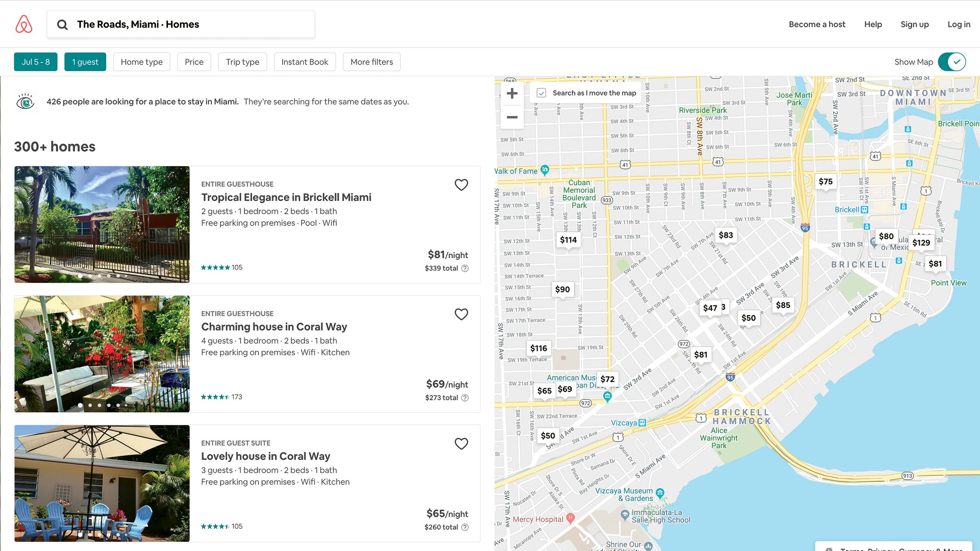980x551 pixels.
Task: Click The Roads, Miami search field
Action: (x=181, y=24)
